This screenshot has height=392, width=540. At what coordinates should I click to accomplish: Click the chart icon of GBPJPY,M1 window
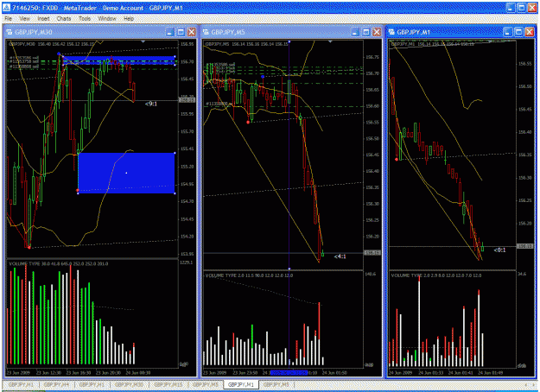click(391, 32)
